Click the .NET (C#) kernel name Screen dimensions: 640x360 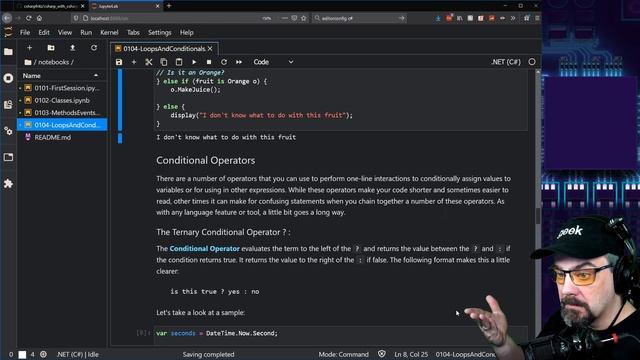click(506, 62)
